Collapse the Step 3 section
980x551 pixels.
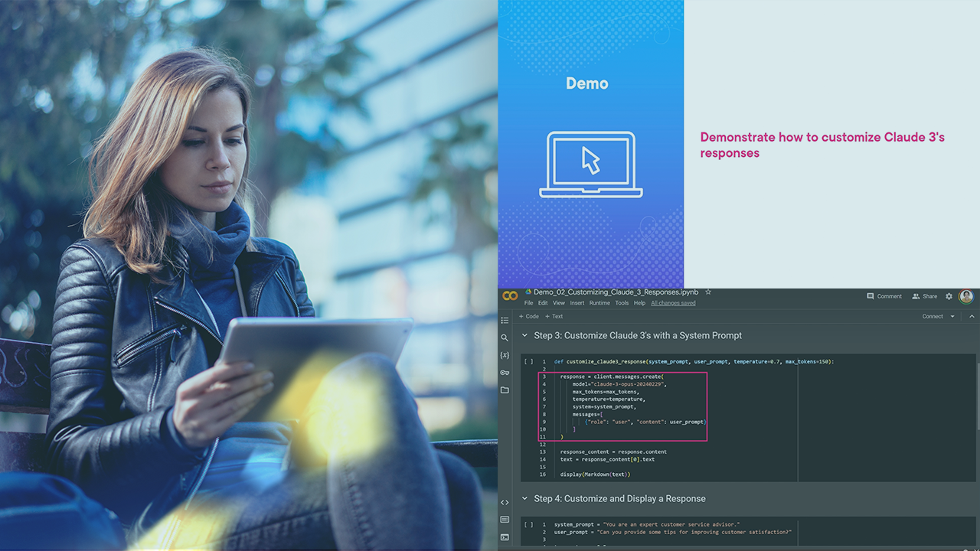[524, 336]
